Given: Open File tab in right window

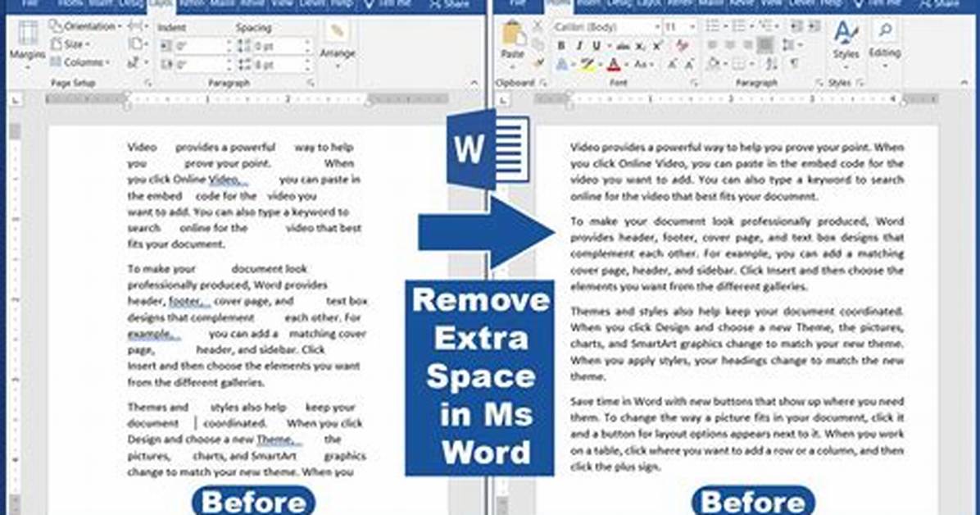Looking at the screenshot, I should coord(516,4).
